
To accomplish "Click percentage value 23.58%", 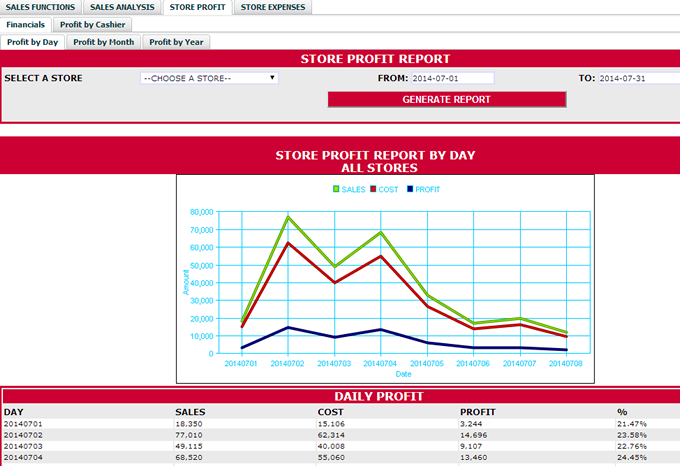I will [x=632, y=435].
